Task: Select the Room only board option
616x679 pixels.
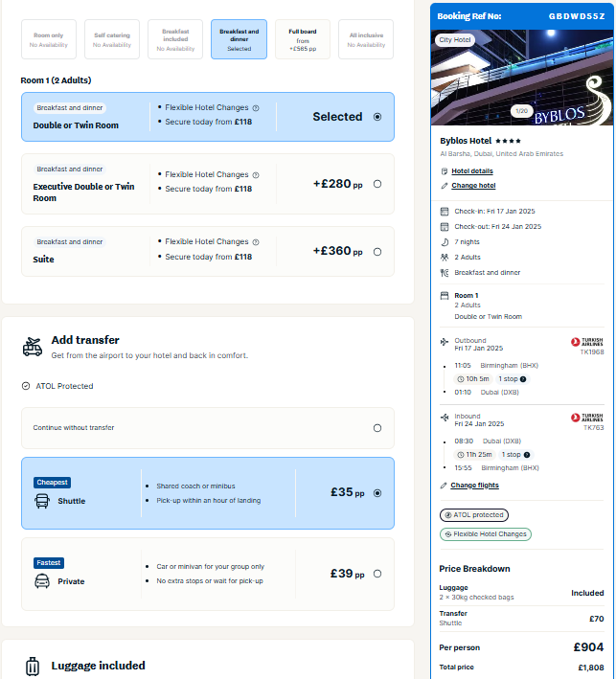Action: point(49,39)
